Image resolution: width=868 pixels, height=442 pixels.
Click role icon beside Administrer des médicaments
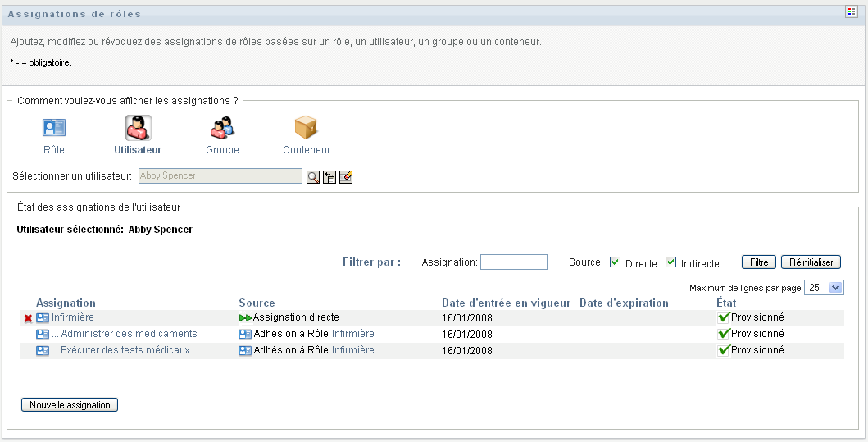pyautogui.click(x=43, y=335)
